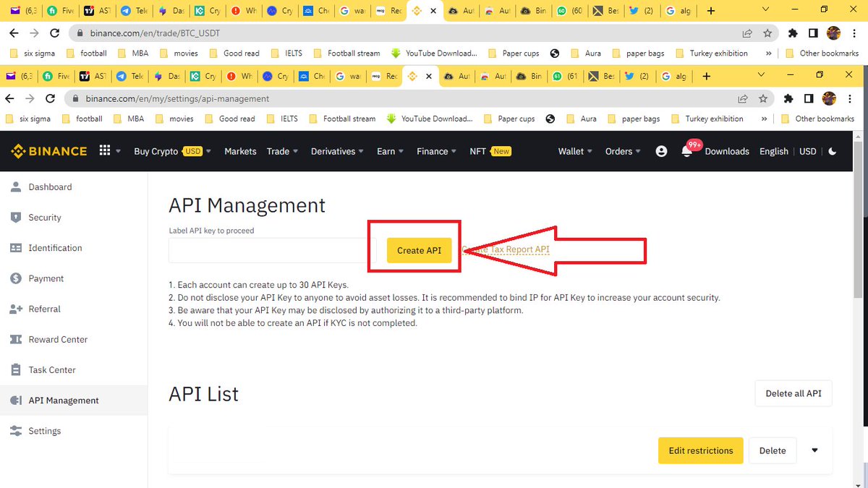Change currency via USD option
This screenshot has height=488, width=868.
tap(807, 151)
